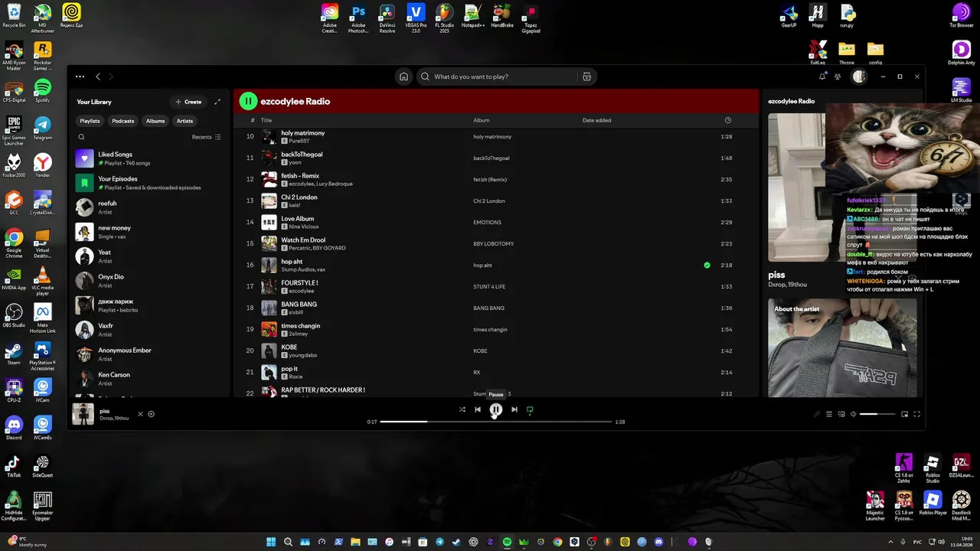Click the Spotify Home icon

403,77
